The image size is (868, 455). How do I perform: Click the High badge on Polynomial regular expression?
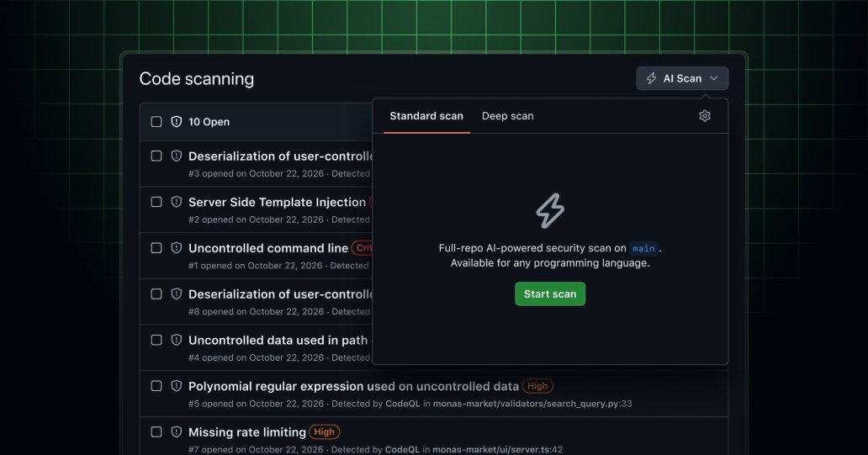pos(537,386)
